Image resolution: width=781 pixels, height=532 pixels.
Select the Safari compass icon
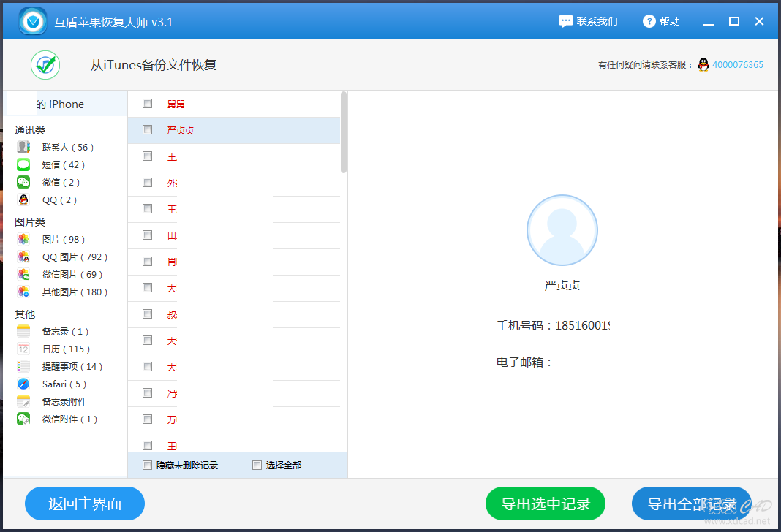click(x=23, y=384)
